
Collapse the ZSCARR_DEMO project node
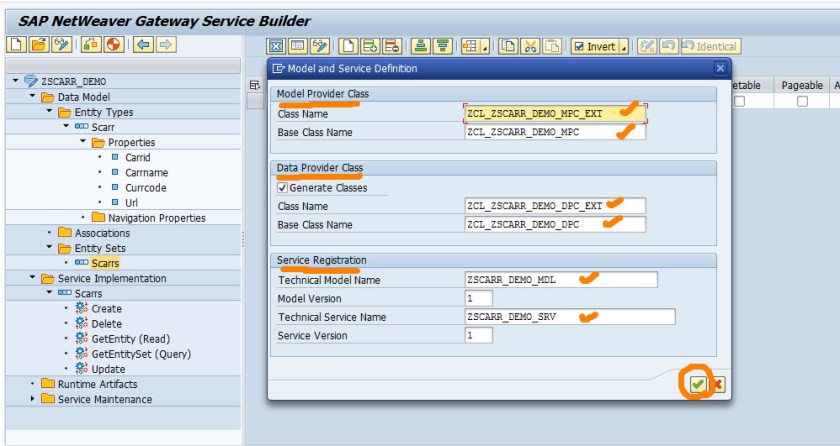[x=16, y=81]
